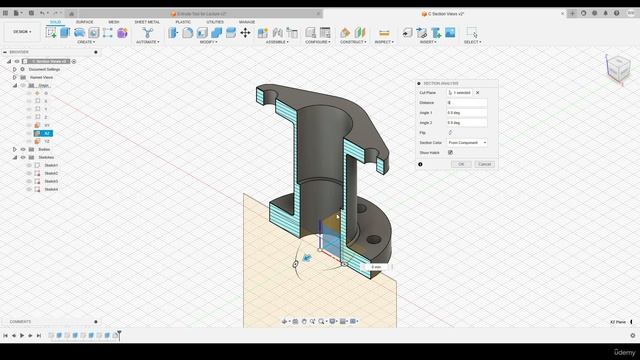
Task: Expand the Document Settings tree node
Action: [x=15, y=69]
